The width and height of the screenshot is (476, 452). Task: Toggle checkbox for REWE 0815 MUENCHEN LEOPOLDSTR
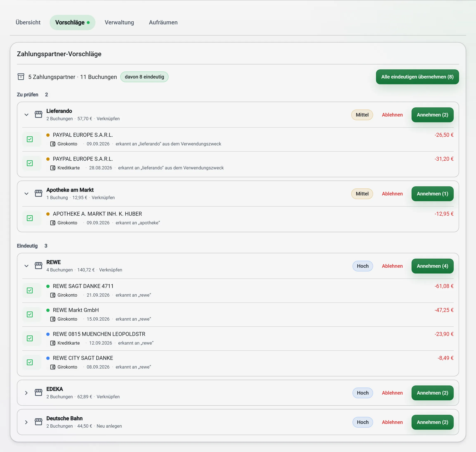[x=30, y=339]
